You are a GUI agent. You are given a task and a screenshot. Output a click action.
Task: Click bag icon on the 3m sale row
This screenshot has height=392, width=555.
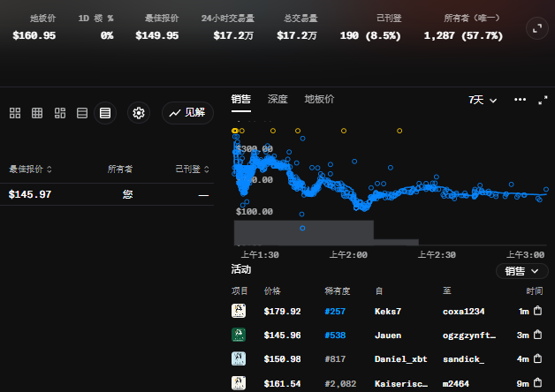[x=537, y=335]
